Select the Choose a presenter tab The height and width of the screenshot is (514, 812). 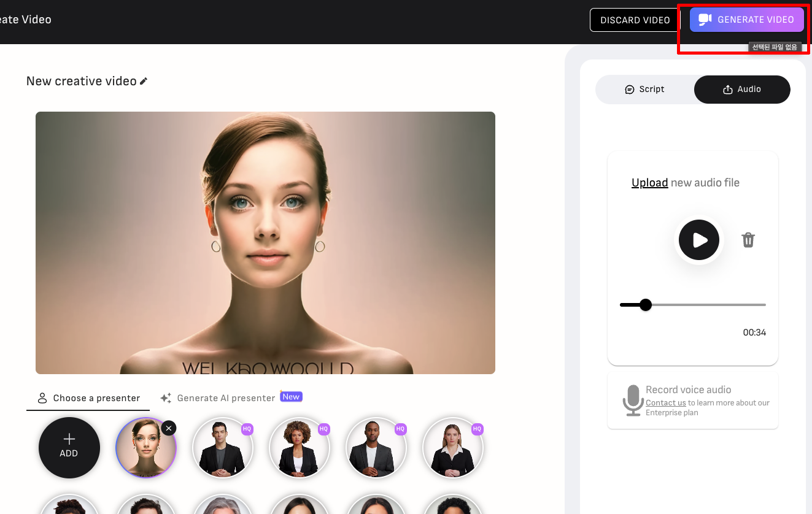click(x=88, y=398)
